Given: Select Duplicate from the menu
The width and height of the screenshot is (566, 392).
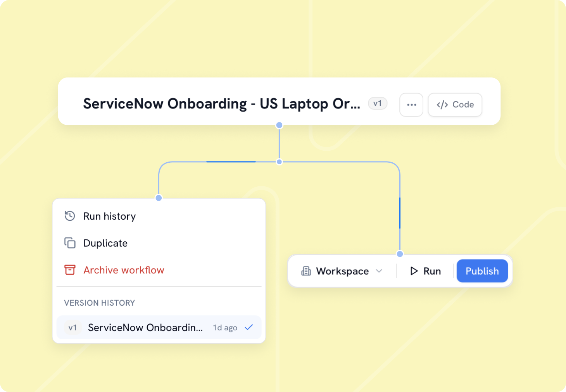Looking at the screenshot, I should (x=159, y=243).
